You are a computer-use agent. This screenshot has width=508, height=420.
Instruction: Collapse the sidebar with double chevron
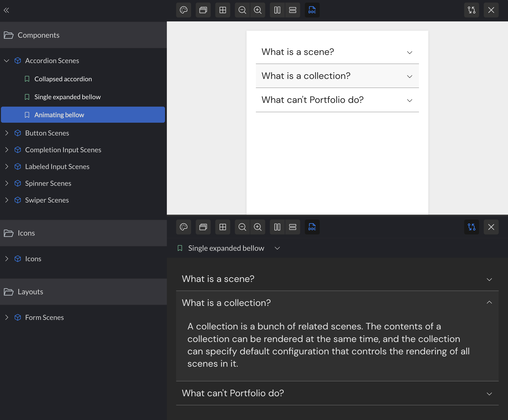(7, 10)
